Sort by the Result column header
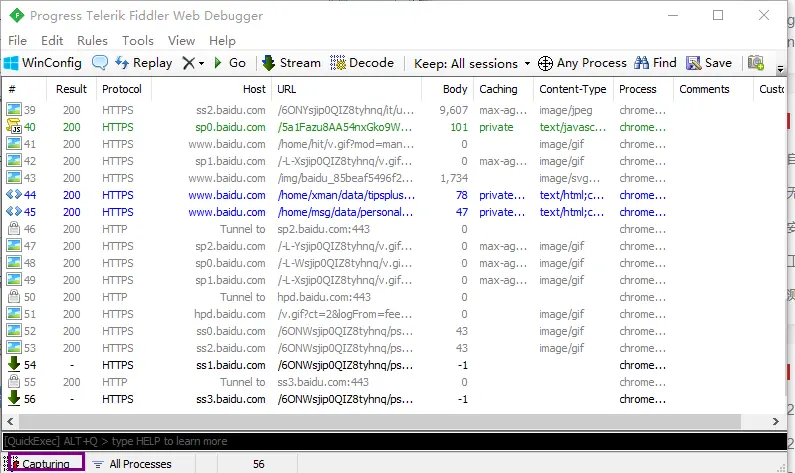 click(x=71, y=89)
